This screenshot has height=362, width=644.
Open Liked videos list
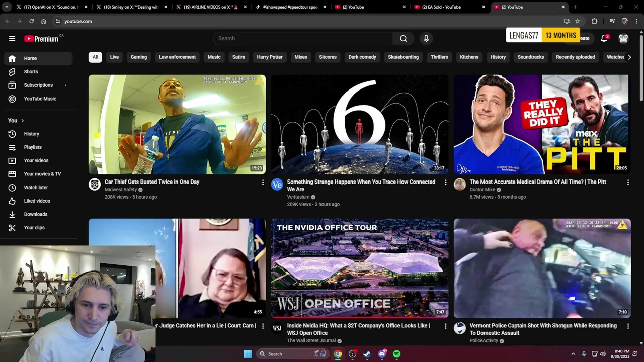(x=39, y=201)
